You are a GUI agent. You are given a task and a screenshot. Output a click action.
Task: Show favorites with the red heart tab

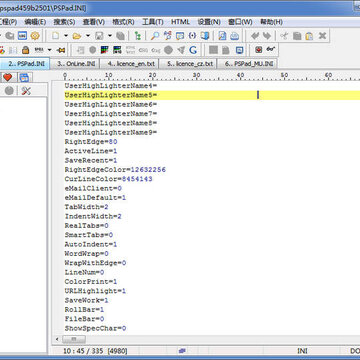8,78
